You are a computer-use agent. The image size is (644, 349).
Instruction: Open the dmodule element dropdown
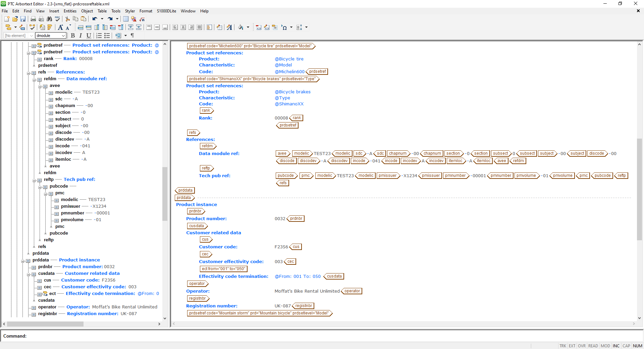tap(64, 36)
